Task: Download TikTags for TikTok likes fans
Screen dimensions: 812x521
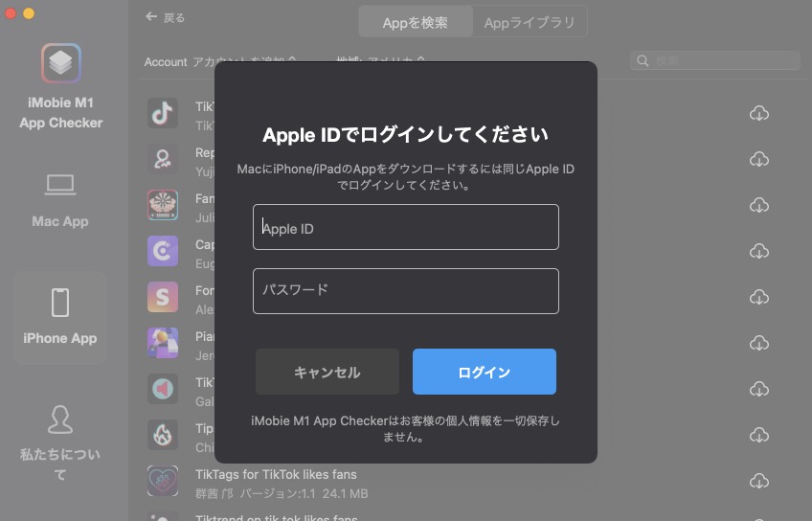Action: pos(759,481)
